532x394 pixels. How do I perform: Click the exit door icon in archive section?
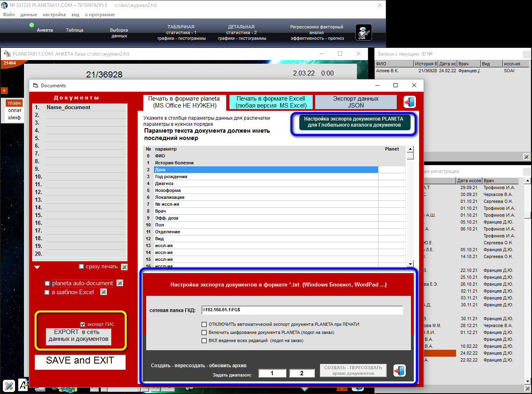pyautogui.click(x=399, y=370)
